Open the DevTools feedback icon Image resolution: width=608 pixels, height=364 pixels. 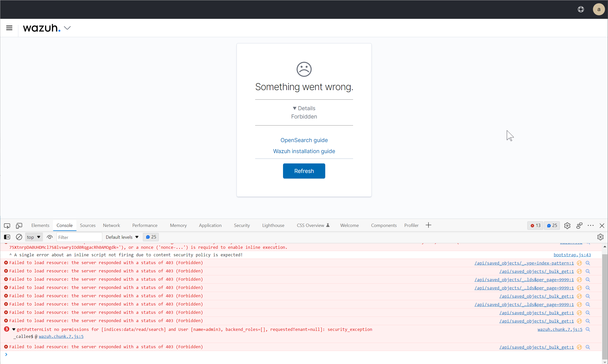click(579, 225)
